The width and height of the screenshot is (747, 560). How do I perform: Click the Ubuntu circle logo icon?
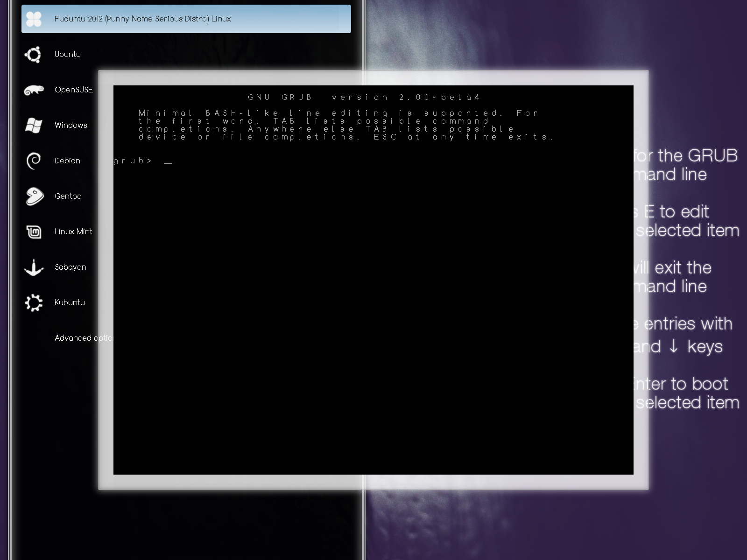(x=34, y=55)
